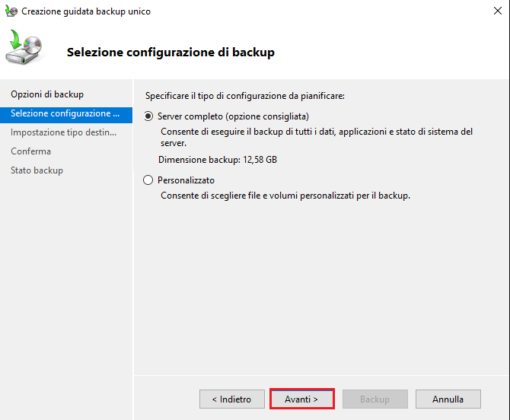The image size is (510, 420).
Task: Go back with the Indietro button
Action: (x=231, y=399)
